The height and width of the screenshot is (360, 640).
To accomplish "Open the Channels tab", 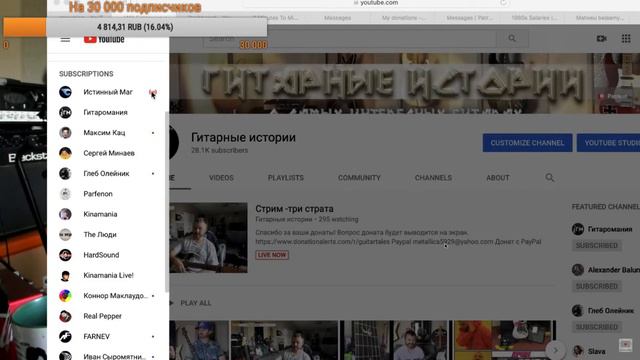I will (x=433, y=178).
